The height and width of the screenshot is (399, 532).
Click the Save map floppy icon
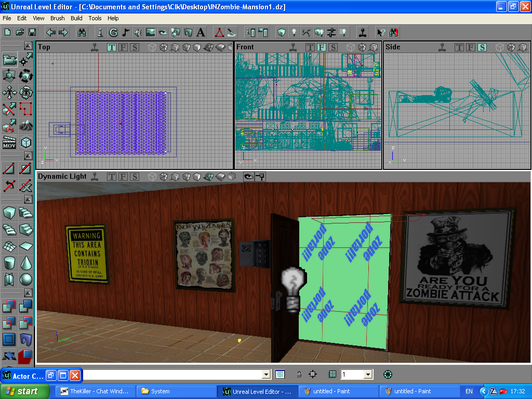coord(32,32)
